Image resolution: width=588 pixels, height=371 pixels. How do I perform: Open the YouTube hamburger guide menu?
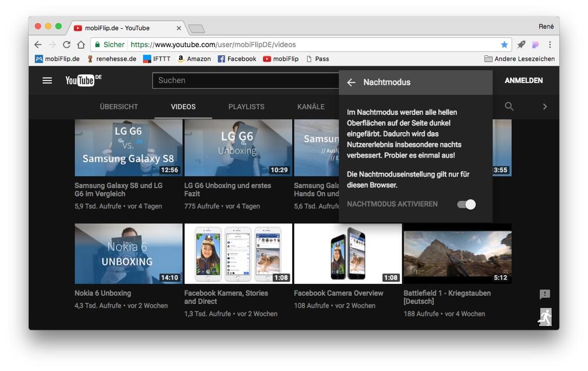47,81
